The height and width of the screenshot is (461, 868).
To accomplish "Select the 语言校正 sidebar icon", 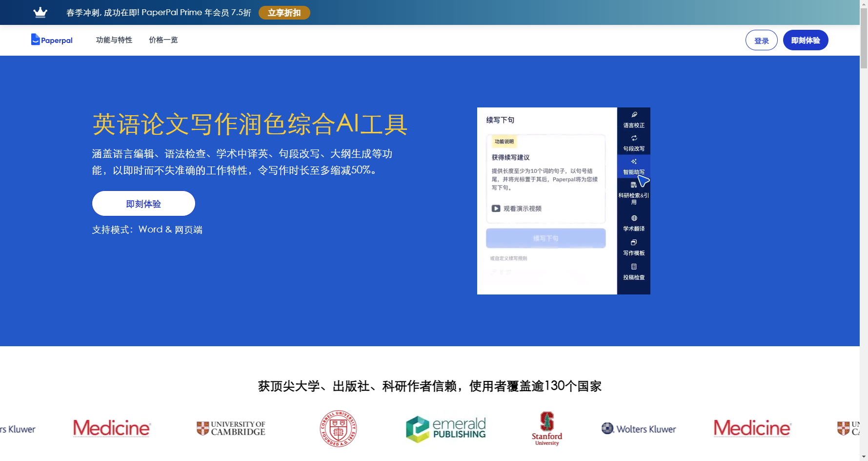I will (x=634, y=119).
